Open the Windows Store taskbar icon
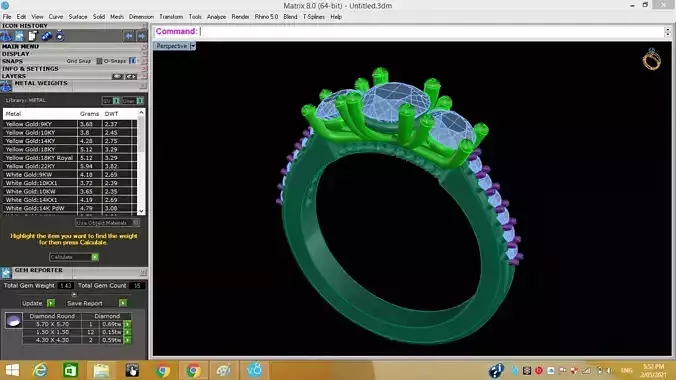Screen dimensions: 676x380 (x=70, y=371)
